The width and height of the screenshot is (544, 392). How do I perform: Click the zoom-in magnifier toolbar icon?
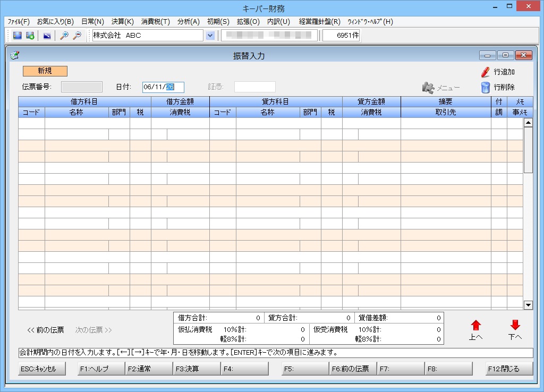click(64, 36)
